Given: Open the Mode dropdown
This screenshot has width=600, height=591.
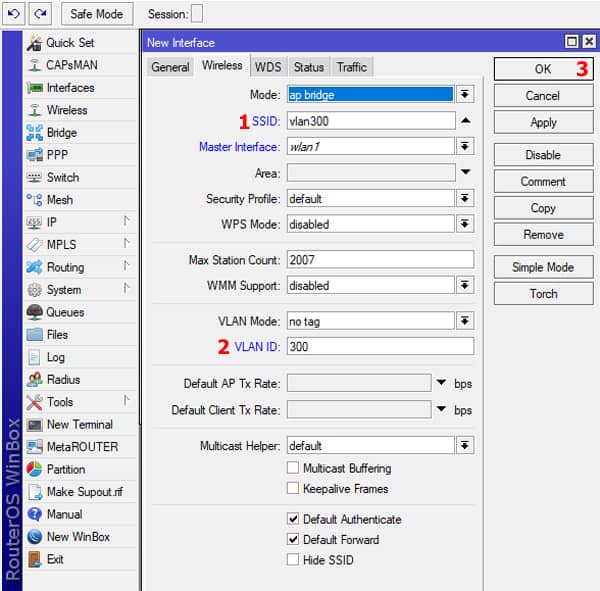Looking at the screenshot, I should point(465,94).
